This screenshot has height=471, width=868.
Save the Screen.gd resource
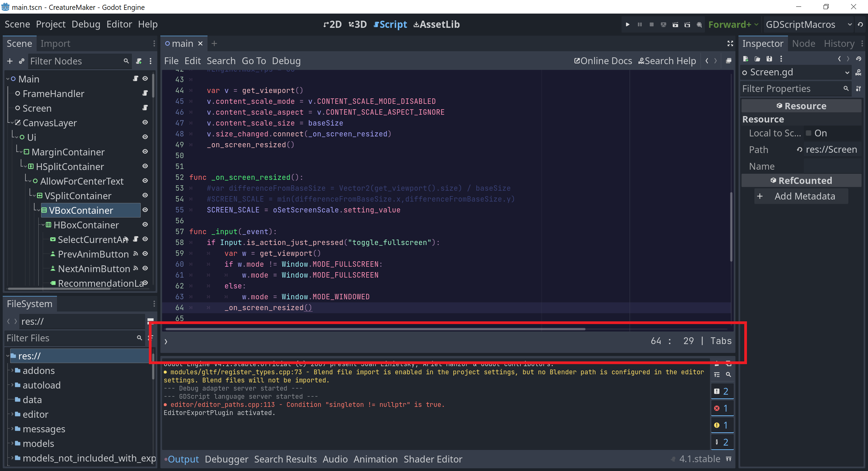769,58
